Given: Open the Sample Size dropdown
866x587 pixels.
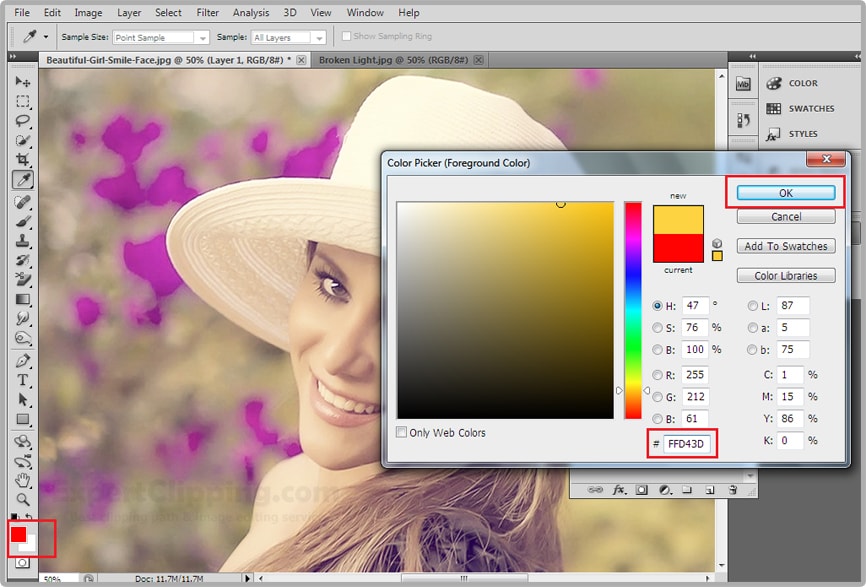Looking at the screenshot, I should tap(160, 38).
